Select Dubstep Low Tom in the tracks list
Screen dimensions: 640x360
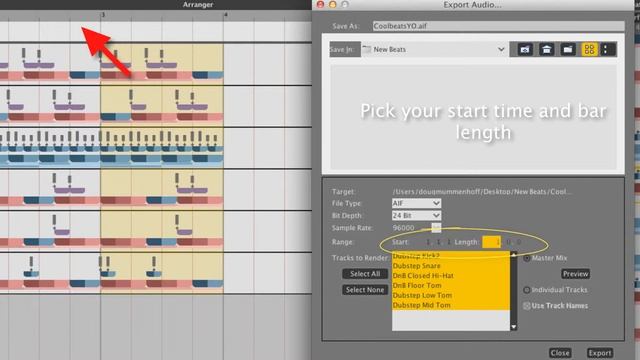click(451, 295)
